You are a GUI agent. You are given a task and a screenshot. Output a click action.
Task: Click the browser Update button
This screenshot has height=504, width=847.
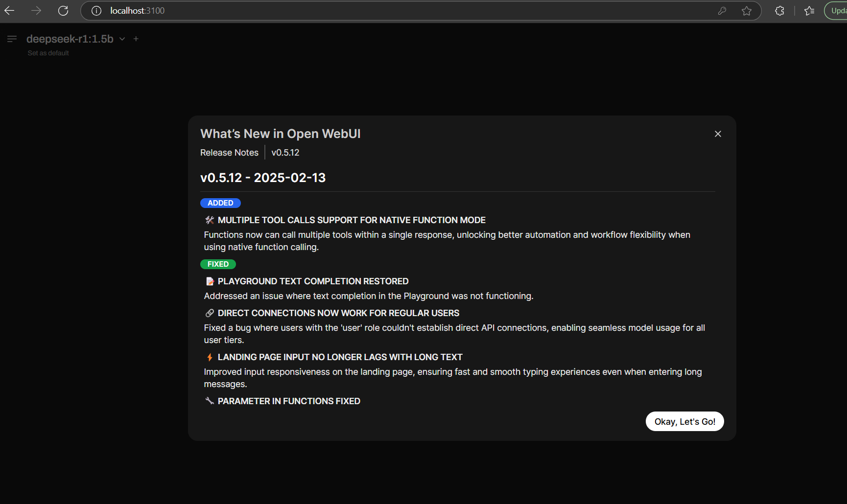(837, 11)
